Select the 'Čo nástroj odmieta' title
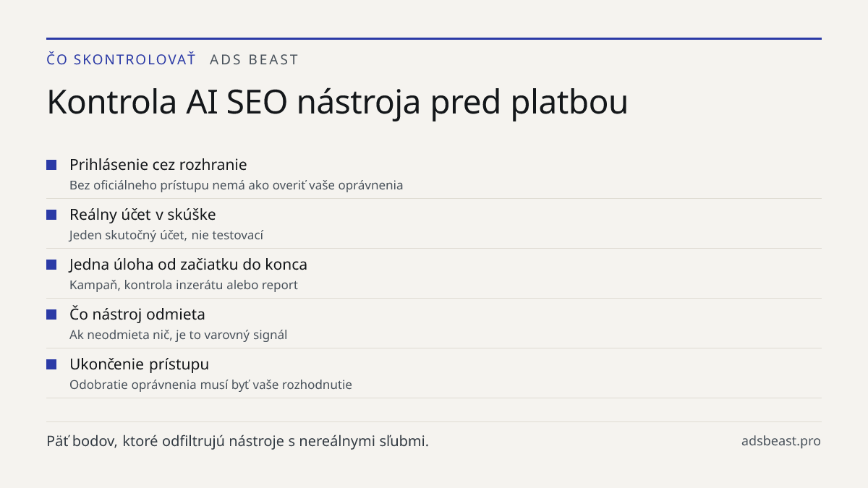Image resolution: width=868 pixels, height=488 pixels. pos(137,314)
